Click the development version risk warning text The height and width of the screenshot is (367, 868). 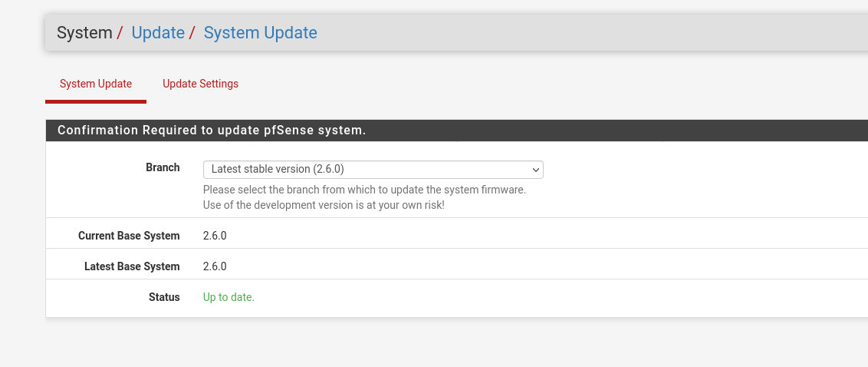coord(324,205)
